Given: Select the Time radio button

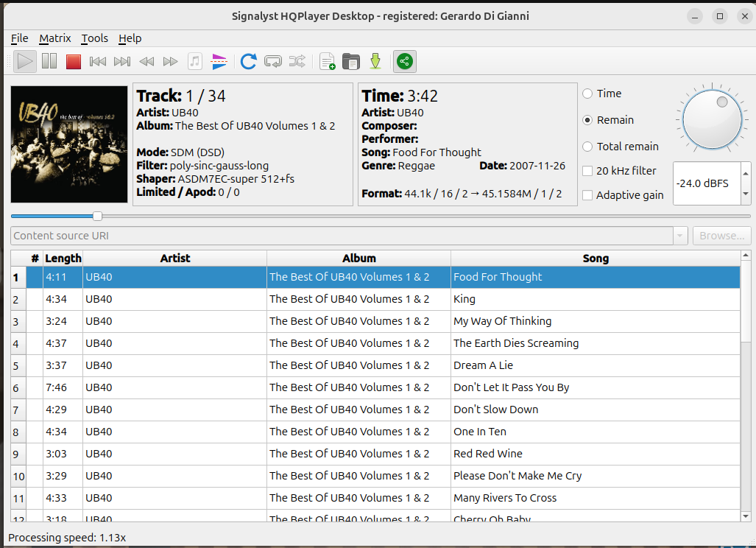Looking at the screenshot, I should click(588, 94).
